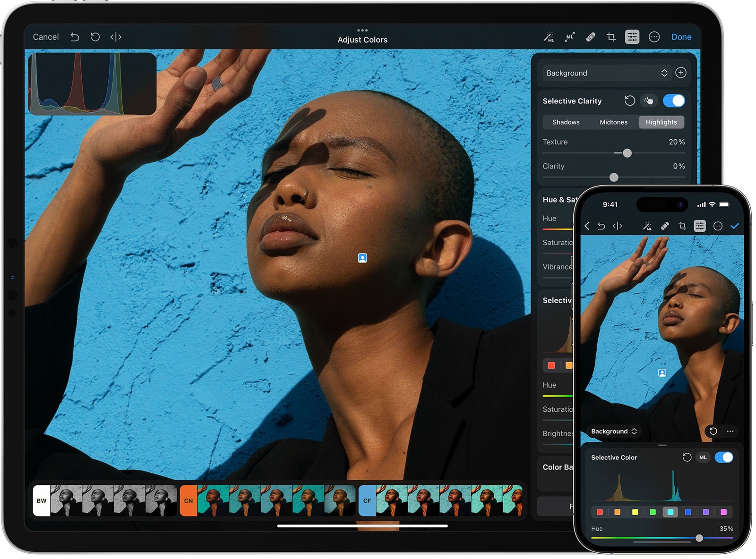756x559 pixels.
Task: Select the ML Enhance magic wand tool
Action: coord(550,37)
